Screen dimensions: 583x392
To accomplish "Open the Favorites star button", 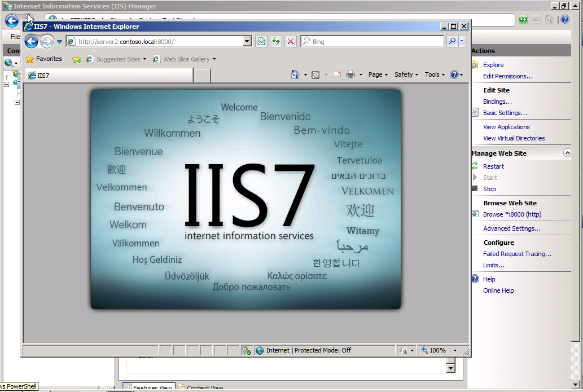I will 44,59.
